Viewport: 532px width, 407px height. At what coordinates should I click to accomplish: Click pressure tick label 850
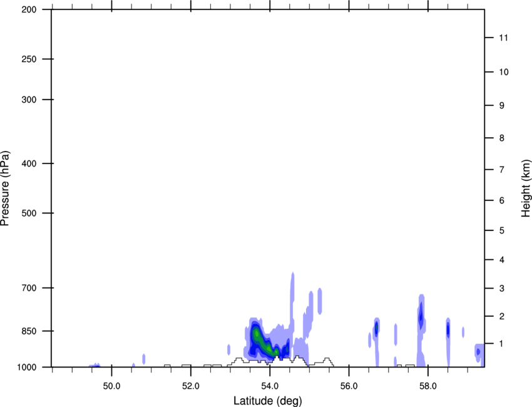click(x=29, y=331)
